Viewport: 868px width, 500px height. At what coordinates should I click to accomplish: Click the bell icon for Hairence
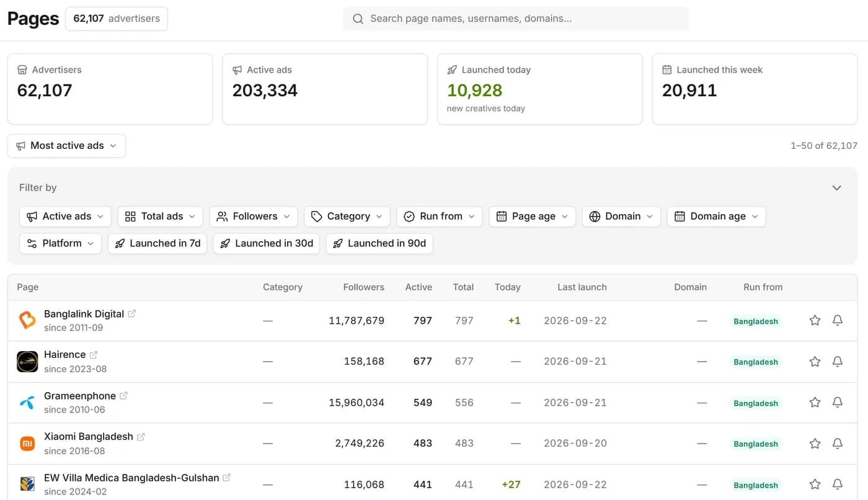click(x=837, y=361)
